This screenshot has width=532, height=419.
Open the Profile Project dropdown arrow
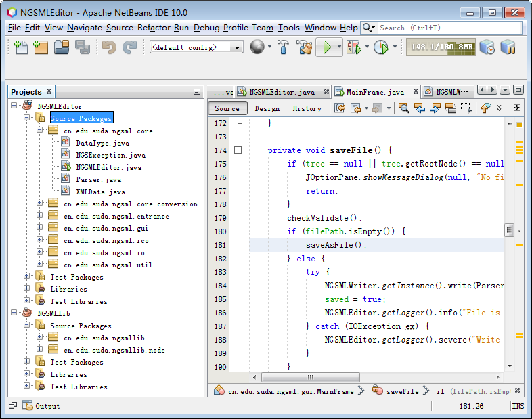(395, 47)
